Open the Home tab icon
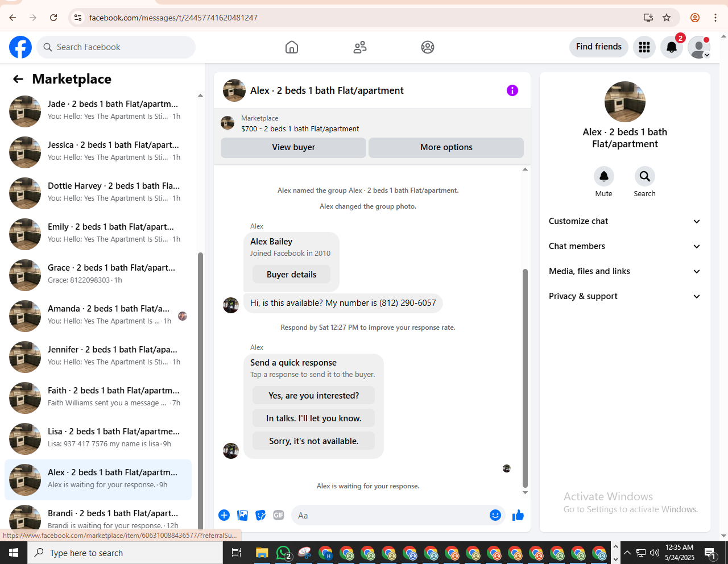The image size is (728, 564). (x=292, y=47)
